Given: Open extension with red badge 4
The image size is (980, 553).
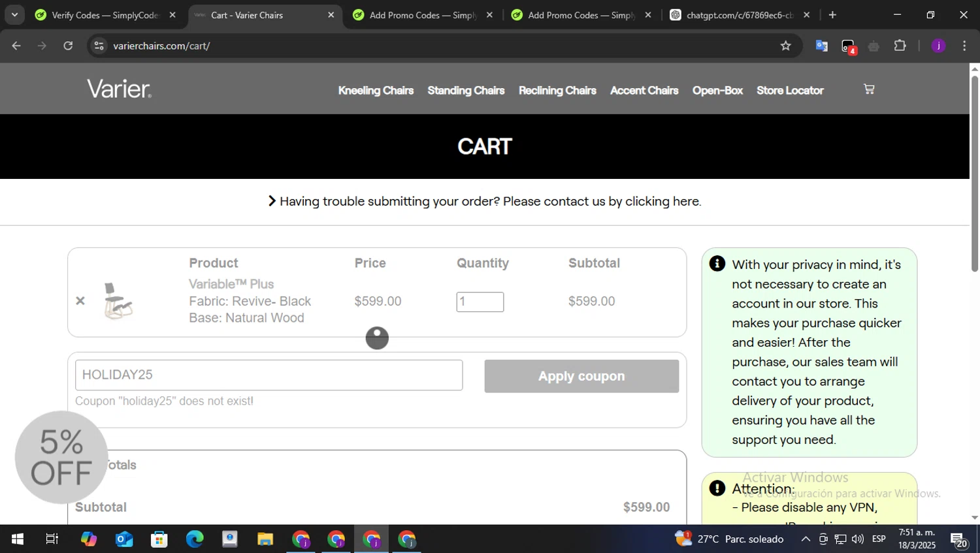Looking at the screenshot, I should click(x=848, y=46).
